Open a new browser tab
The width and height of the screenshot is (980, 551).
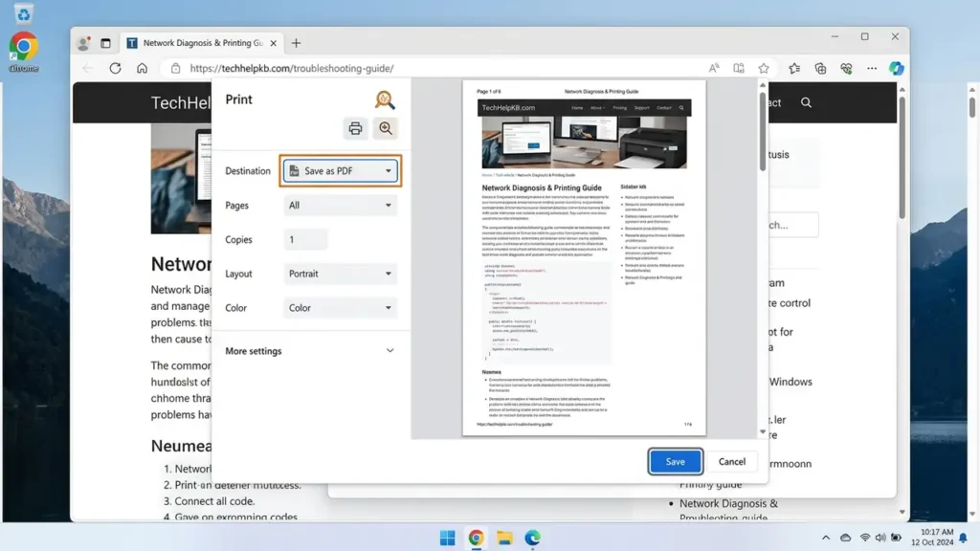(x=297, y=43)
